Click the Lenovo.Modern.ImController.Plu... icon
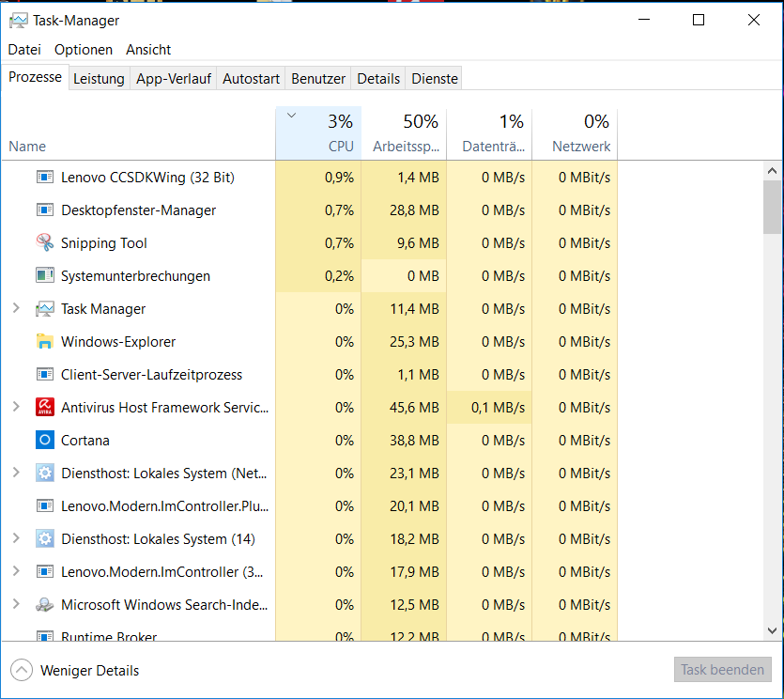The image size is (784, 699). [45, 506]
